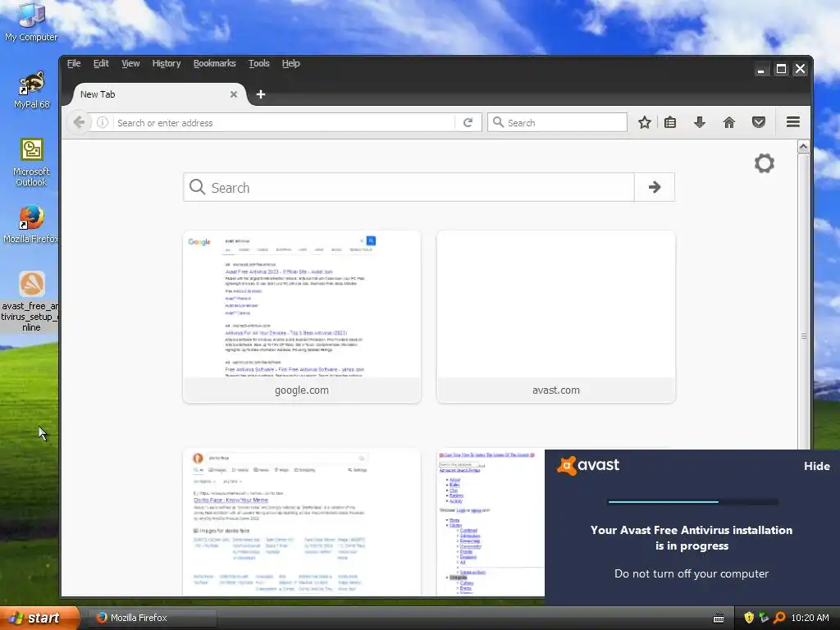Open the avast.com tile
Screen dimensions: 840x630
[x=555, y=317]
